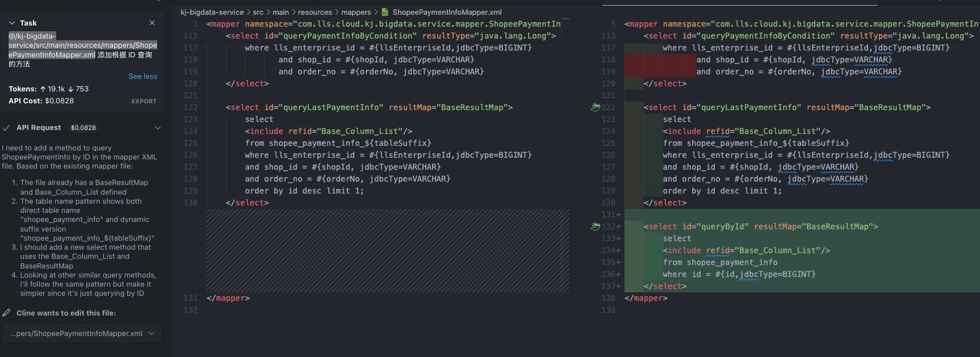Click the tokens upload arrow icon
980x357 pixels.
click(x=43, y=89)
